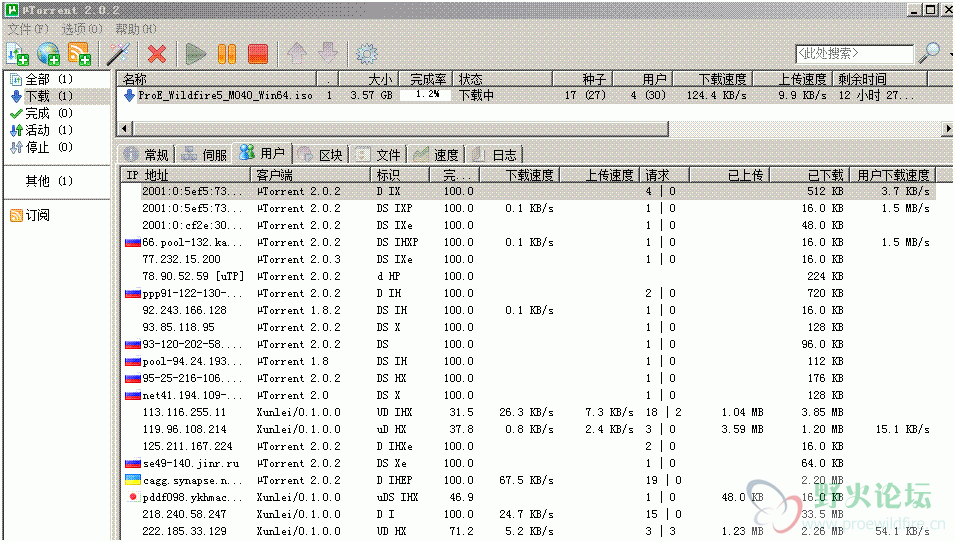Click the horizontal scrollbar thumb of torrent list

pos(400,128)
